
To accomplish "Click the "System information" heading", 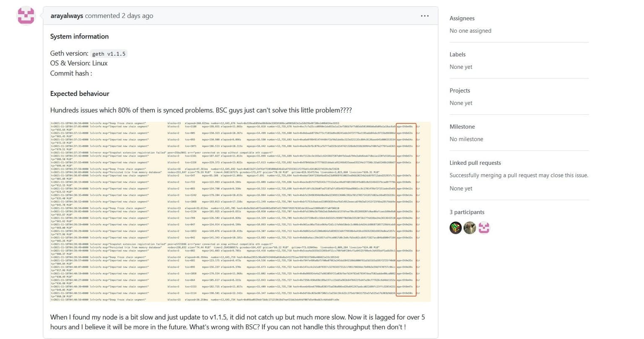I will [x=79, y=36].
